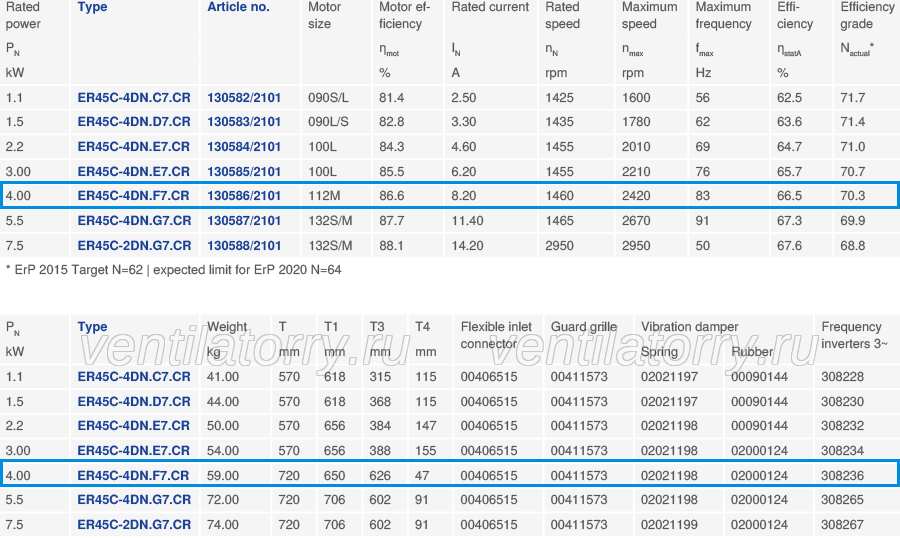Image resolution: width=900 pixels, height=538 pixels.
Task: Select the spring damper number '02021199'
Action: point(669,525)
